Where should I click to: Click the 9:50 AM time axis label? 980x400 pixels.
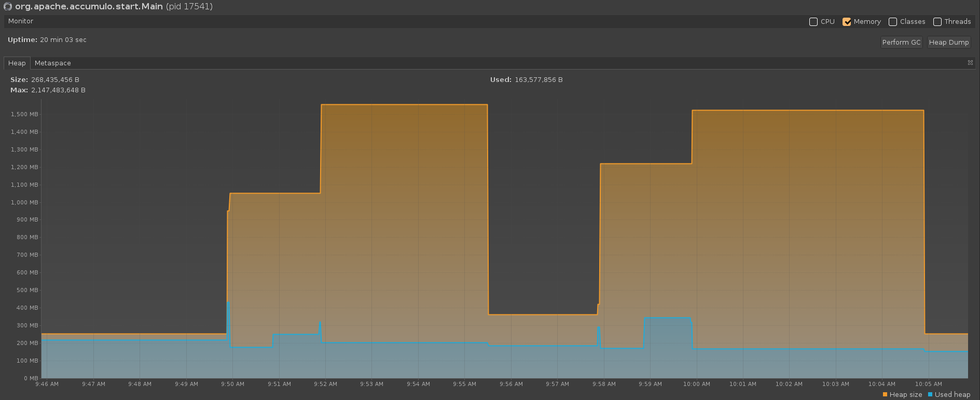click(x=232, y=384)
